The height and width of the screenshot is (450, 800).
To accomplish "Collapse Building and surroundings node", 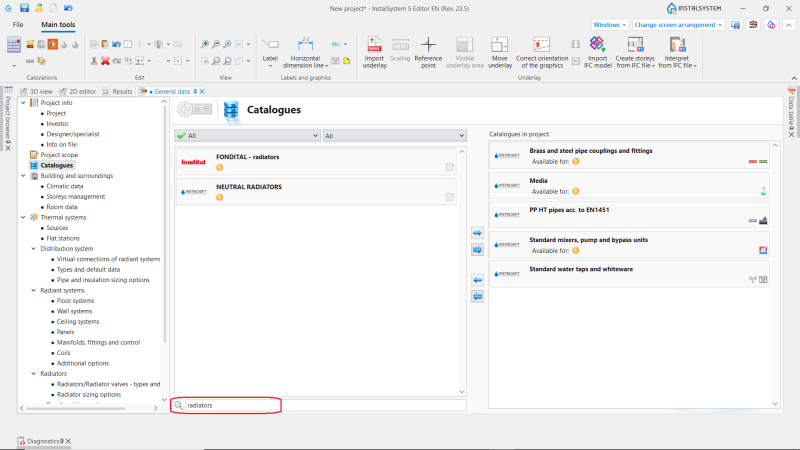I will [23, 176].
